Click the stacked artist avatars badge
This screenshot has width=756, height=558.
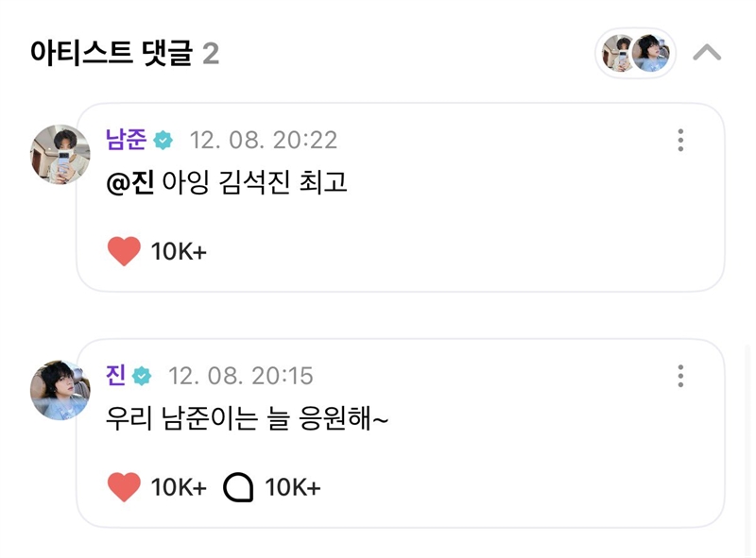[635, 53]
